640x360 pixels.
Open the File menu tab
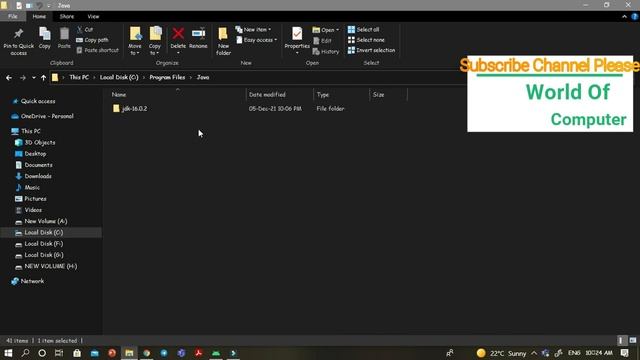[13, 16]
